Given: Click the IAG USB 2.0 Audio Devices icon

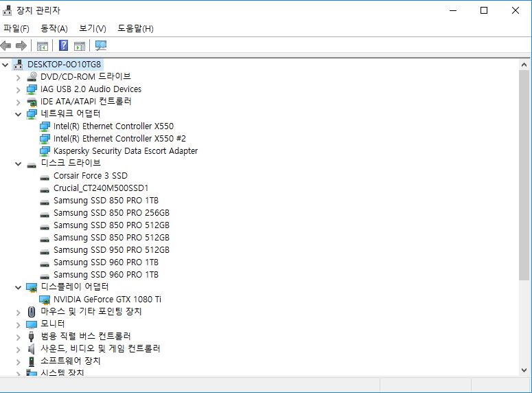Looking at the screenshot, I should (x=32, y=89).
